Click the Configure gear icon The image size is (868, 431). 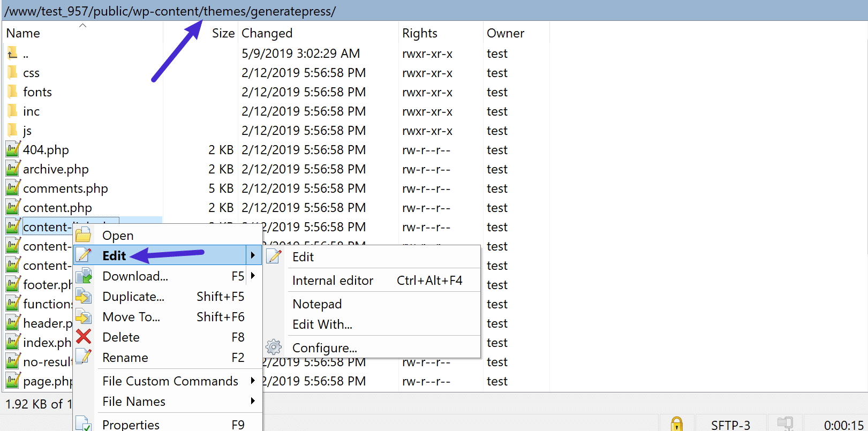coord(274,347)
